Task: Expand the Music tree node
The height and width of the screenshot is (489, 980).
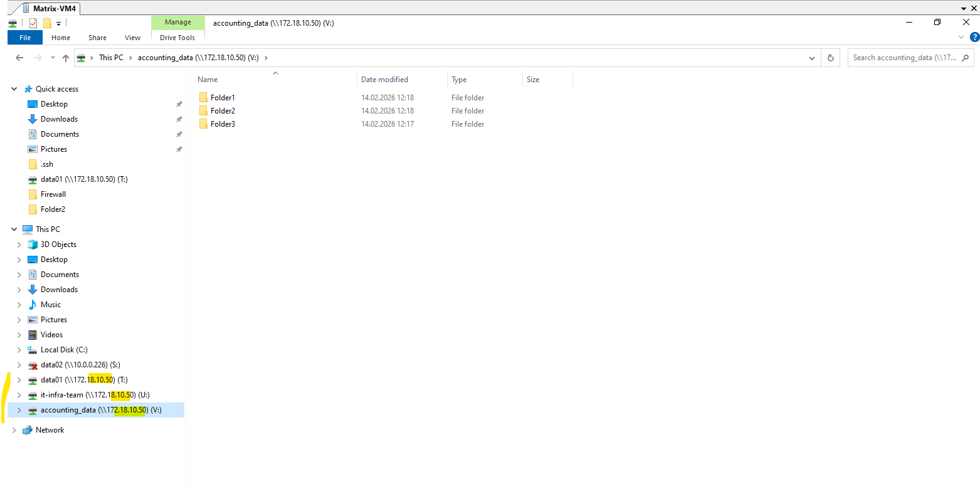Action: point(19,305)
